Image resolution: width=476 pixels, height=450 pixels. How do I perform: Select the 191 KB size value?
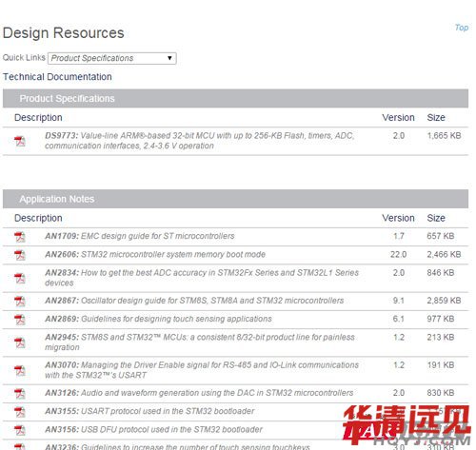point(441,365)
